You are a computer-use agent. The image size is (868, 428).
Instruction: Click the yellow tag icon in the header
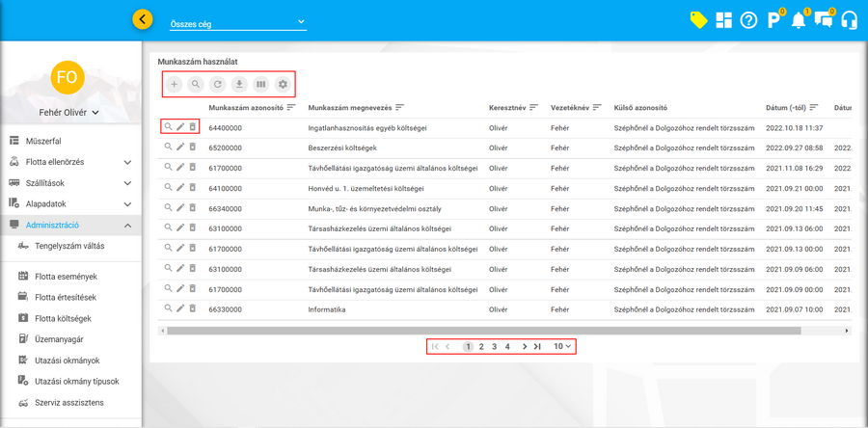pyautogui.click(x=698, y=20)
